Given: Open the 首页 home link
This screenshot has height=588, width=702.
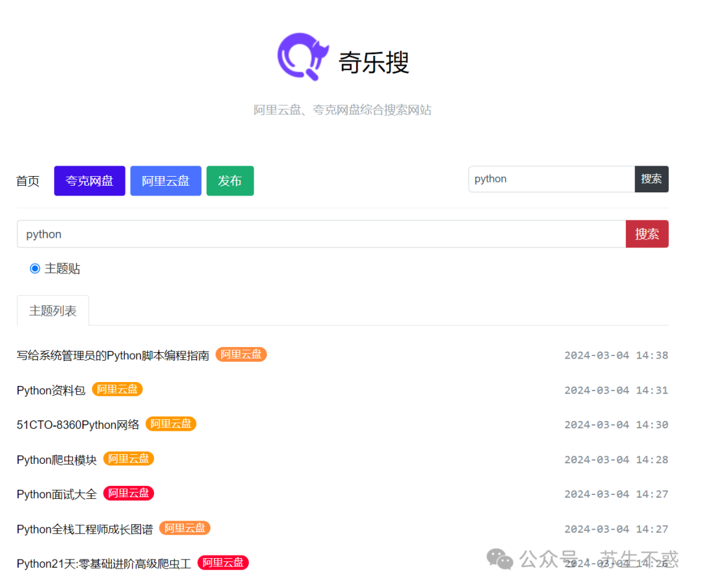Looking at the screenshot, I should tap(28, 181).
